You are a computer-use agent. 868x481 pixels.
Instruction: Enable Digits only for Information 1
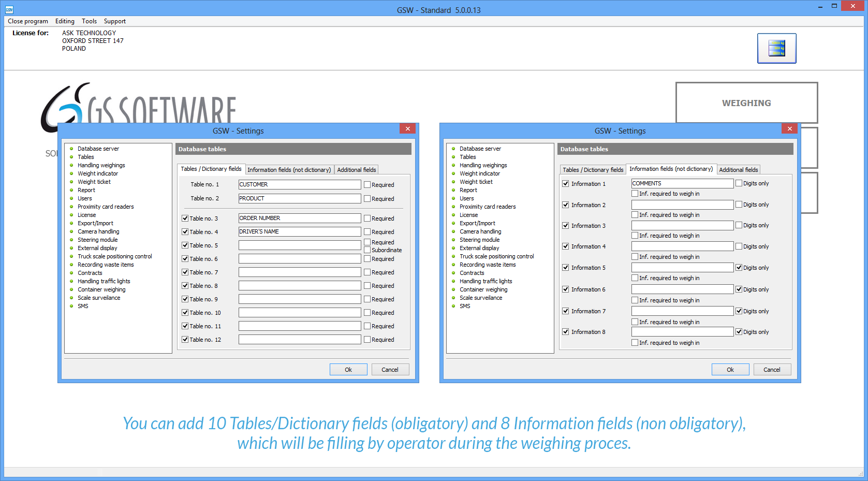pyautogui.click(x=739, y=183)
